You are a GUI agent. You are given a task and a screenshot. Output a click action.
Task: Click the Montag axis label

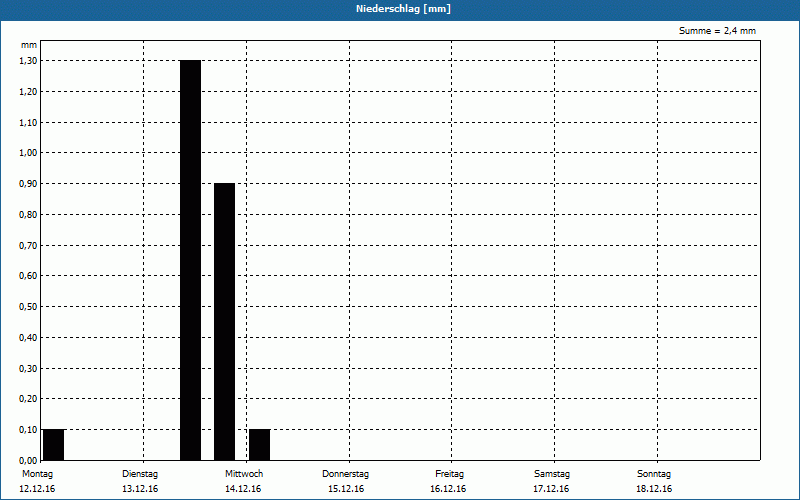tap(37, 474)
